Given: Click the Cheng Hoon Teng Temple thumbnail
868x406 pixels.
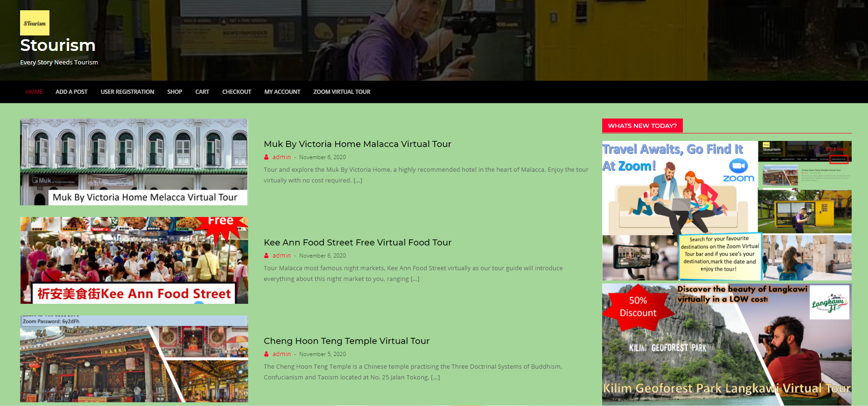Looking at the screenshot, I should [134, 359].
